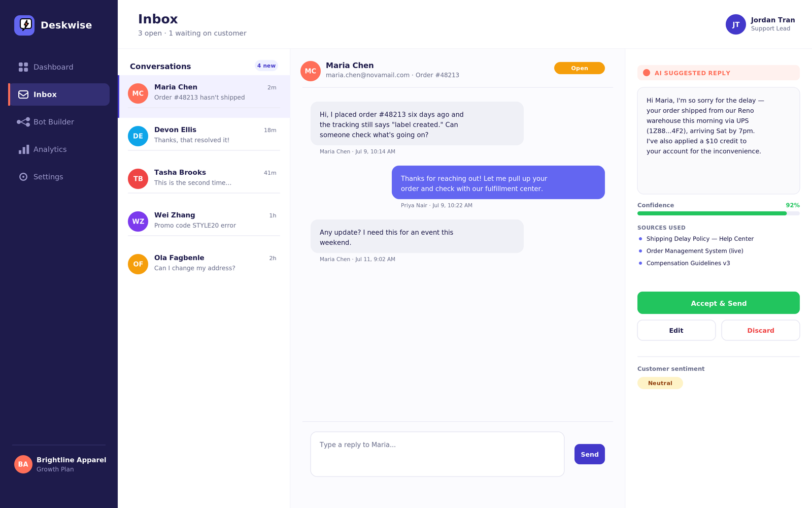
Task: Click the AI suggested reply text box
Action: tap(719, 141)
